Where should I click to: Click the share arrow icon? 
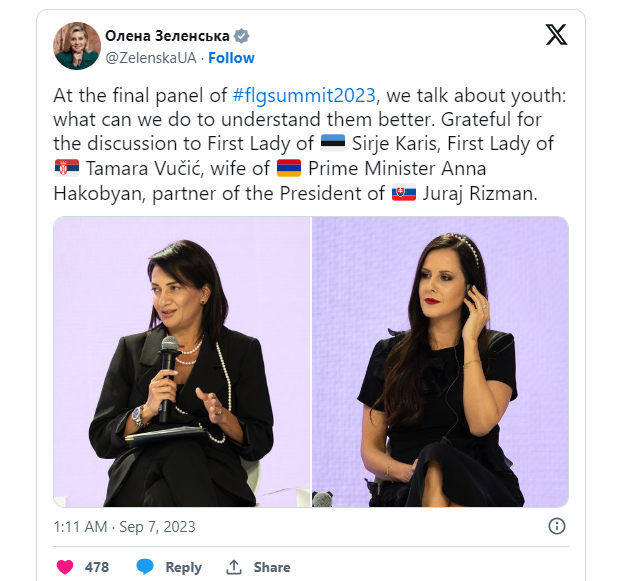(234, 567)
